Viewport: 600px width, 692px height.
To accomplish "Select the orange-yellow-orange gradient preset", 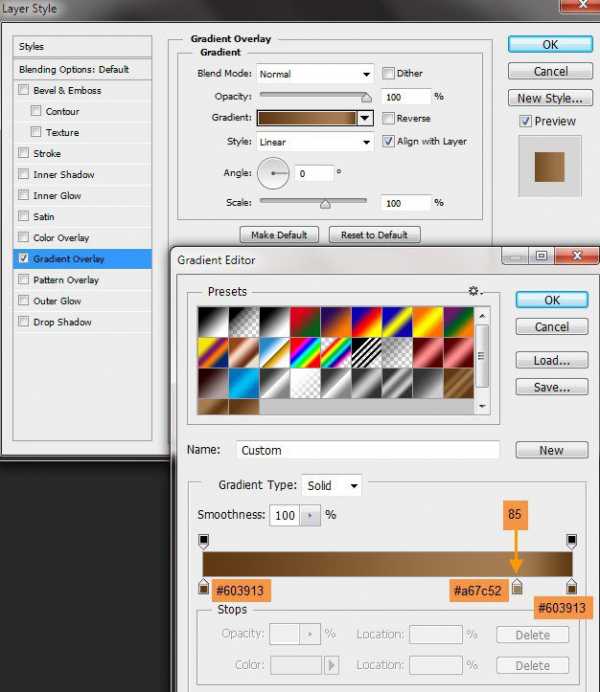I will pyautogui.click(x=428, y=322).
